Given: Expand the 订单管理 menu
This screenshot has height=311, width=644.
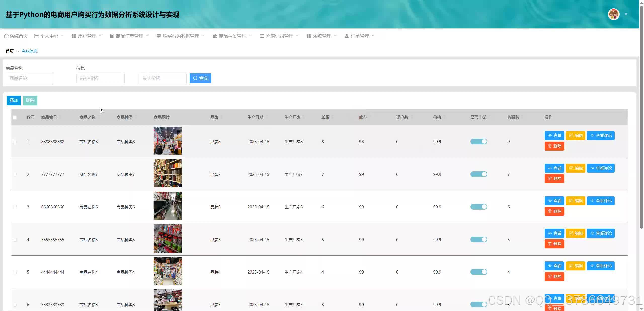Looking at the screenshot, I should click(359, 36).
